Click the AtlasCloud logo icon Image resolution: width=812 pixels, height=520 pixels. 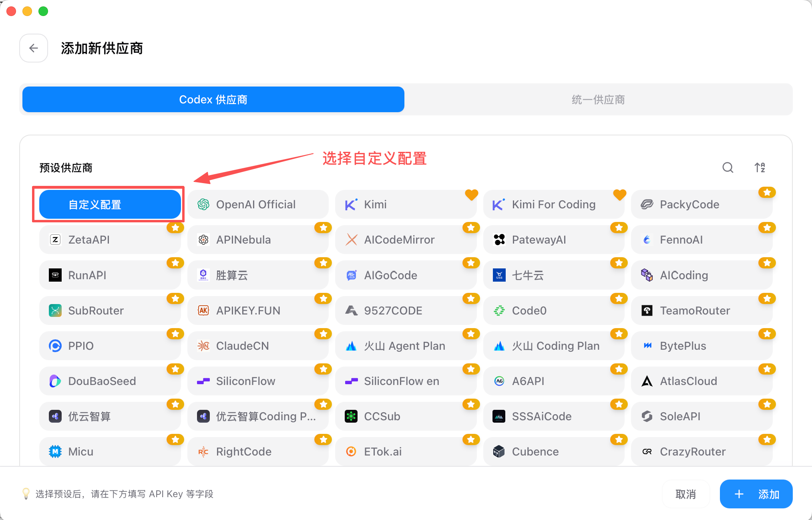pyautogui.click(x=647, y=381)
